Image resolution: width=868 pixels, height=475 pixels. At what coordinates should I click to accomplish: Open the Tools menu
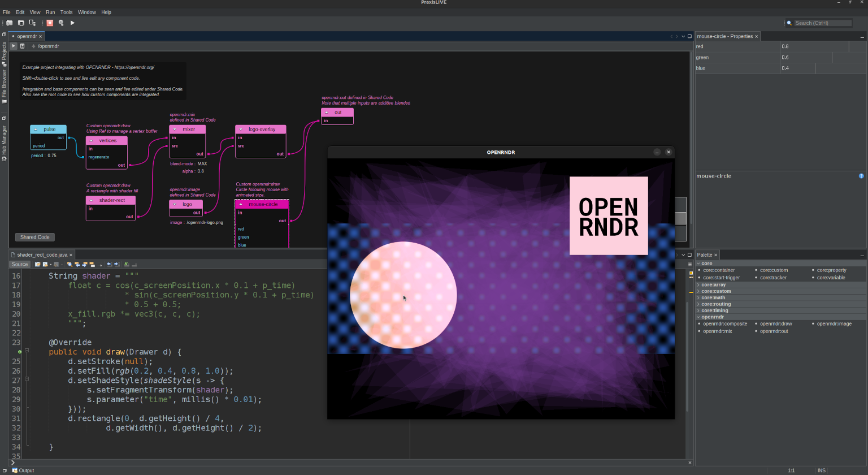click(66, 12)
